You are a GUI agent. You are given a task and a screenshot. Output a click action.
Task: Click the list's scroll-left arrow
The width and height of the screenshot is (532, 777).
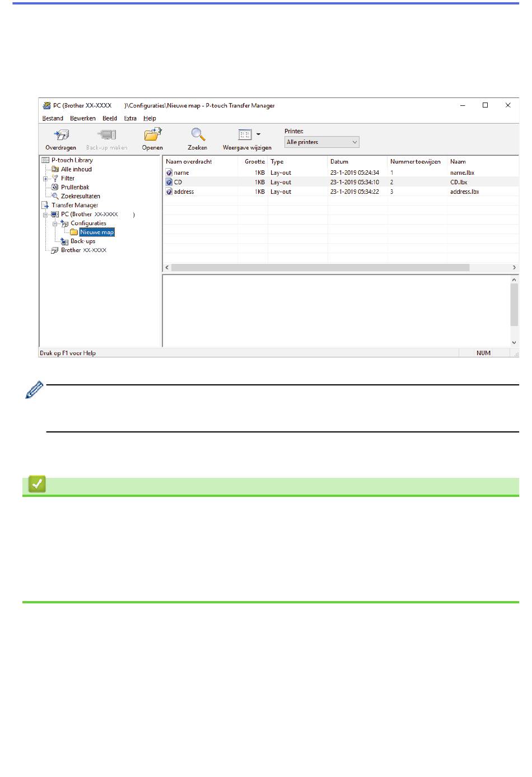(x=167, y=268)
